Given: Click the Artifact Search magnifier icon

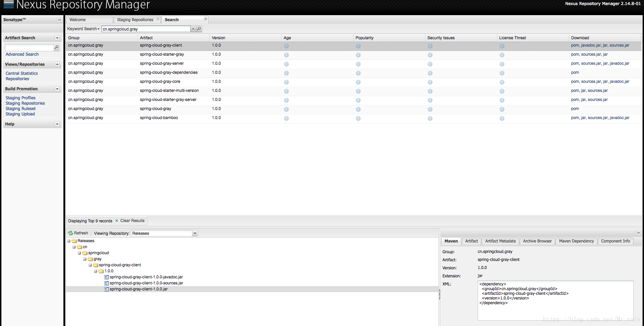Looking at the screenshot, I should click(x=57, y=48).
